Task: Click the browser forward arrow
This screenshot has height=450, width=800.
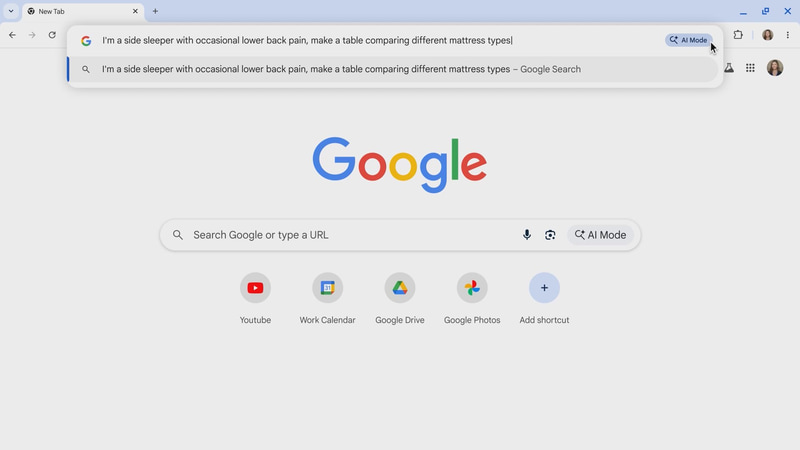Action: tap(32, 35)
